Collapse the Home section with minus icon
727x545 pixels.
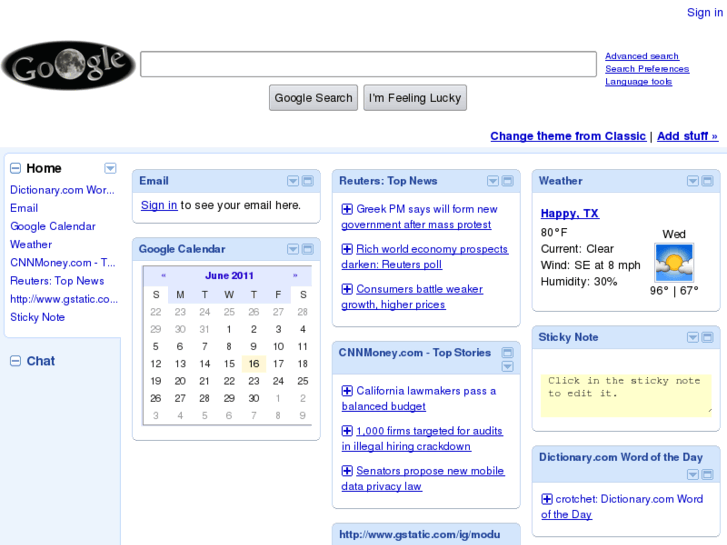(x=15, y=168)
